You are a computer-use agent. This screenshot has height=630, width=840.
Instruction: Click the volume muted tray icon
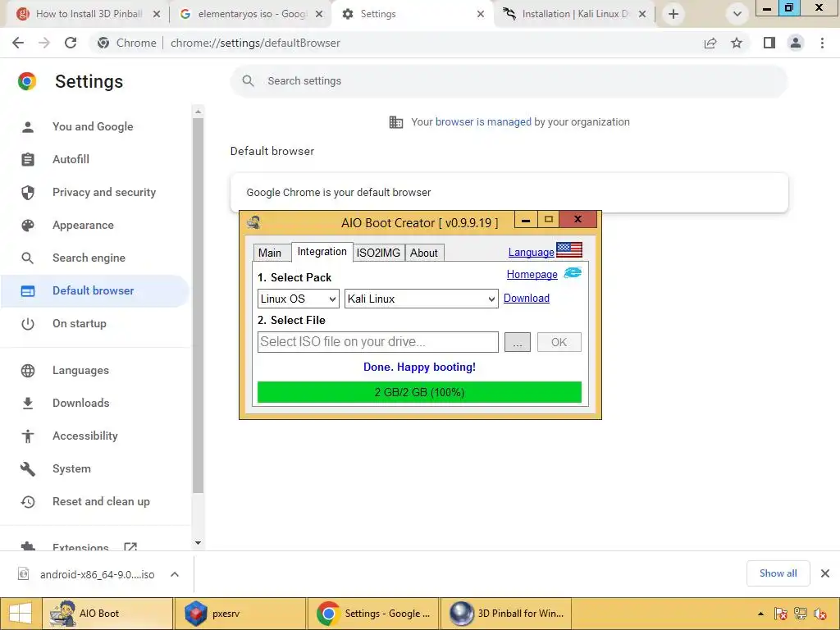pyautogui.click(x=819, y=614)
